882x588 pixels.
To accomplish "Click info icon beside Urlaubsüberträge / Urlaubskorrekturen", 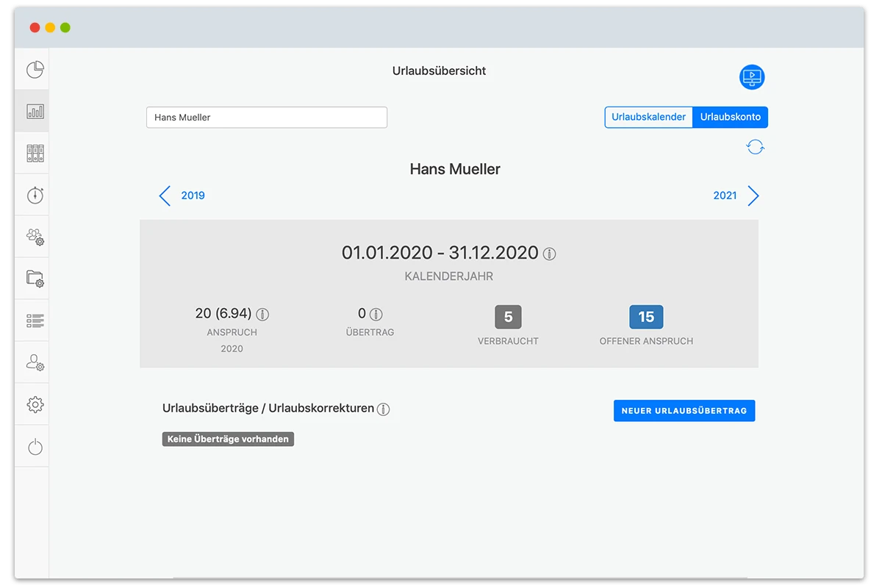I will coord(383,409).
